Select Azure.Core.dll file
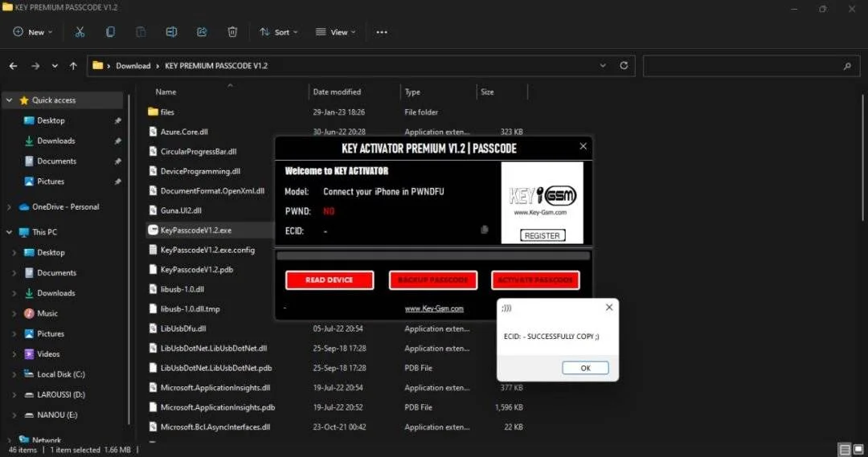This screenshot has width=868, height=457. tap(184, 132)
